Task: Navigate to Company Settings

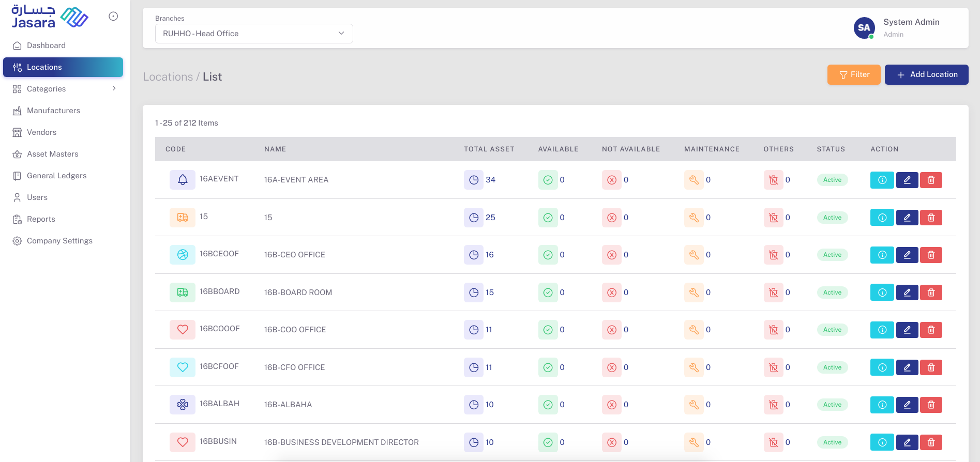Action: (x=59, y=241)
